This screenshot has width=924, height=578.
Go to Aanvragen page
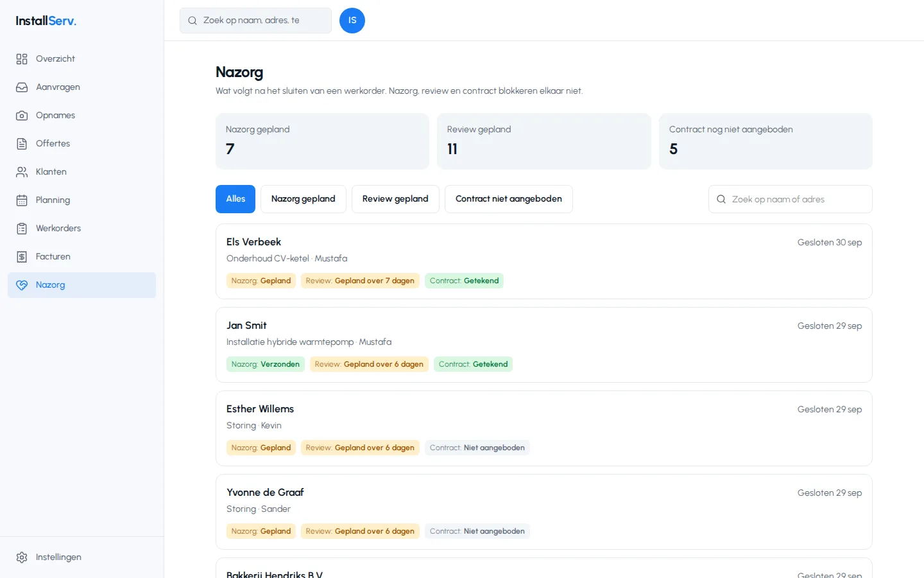click(x=81, y=87)
